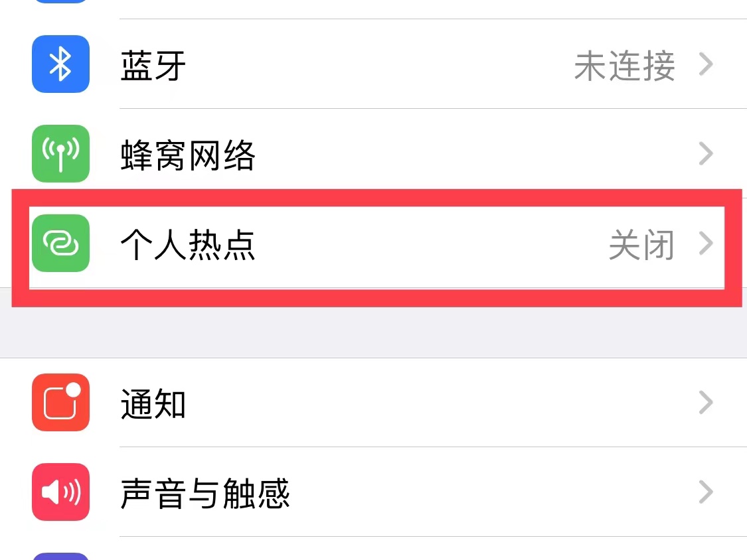The image size is (747, 560).
Task: Tap the partially visible purple icon at bottom
Action: click(60, 556)
